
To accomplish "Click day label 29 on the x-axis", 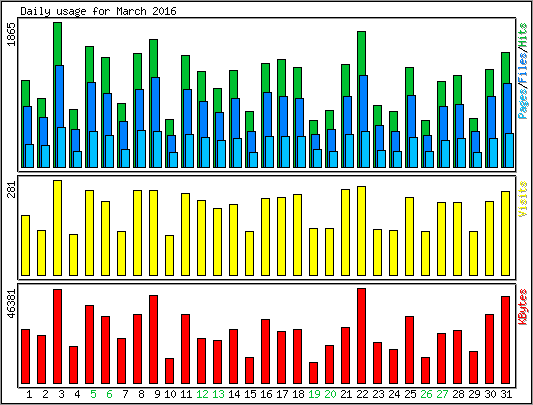I will pyautogui.click(x=474, y=394).
